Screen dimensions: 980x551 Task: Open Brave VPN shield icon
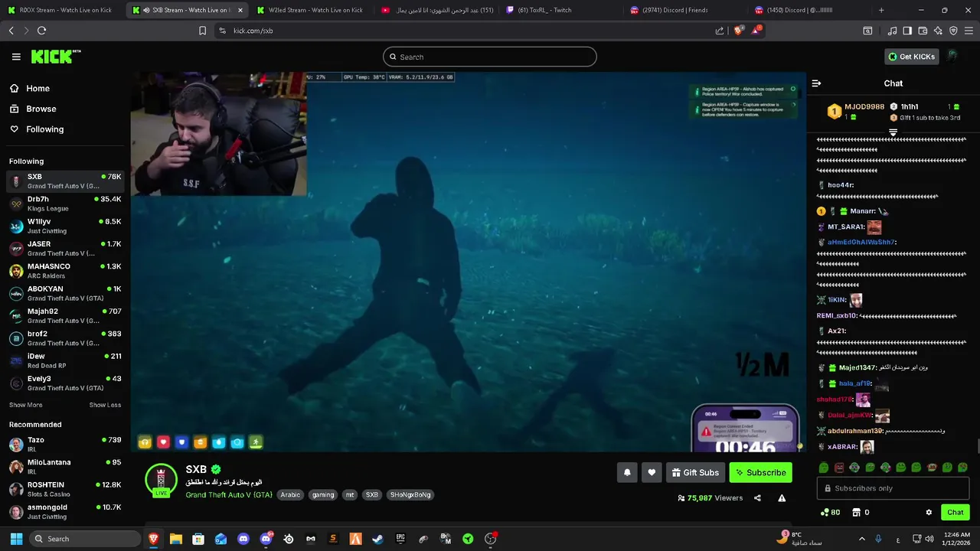pyautogui.click(x=953, y=31)
